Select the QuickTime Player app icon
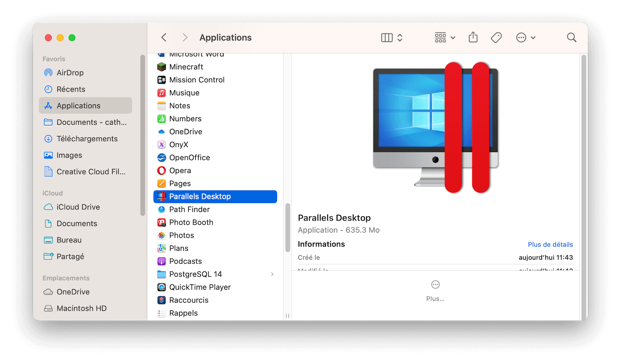The height and width of the screenshot is (364, 621). tap(161, 287)
